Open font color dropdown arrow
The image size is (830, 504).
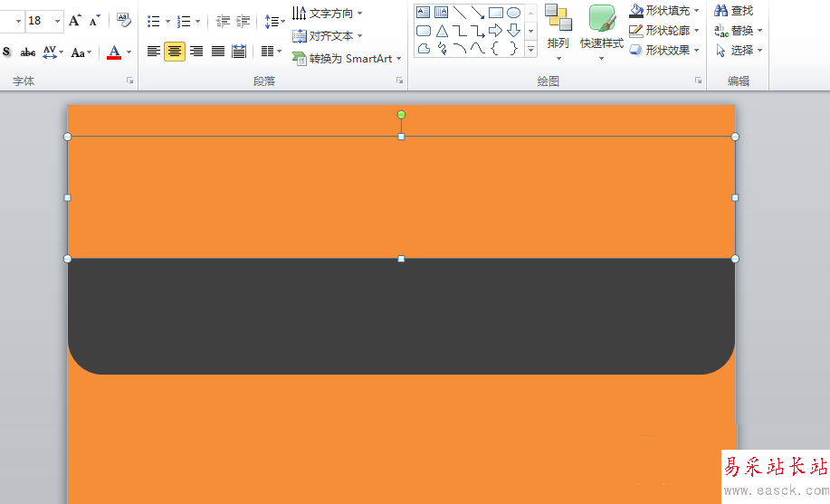(129, 52)
